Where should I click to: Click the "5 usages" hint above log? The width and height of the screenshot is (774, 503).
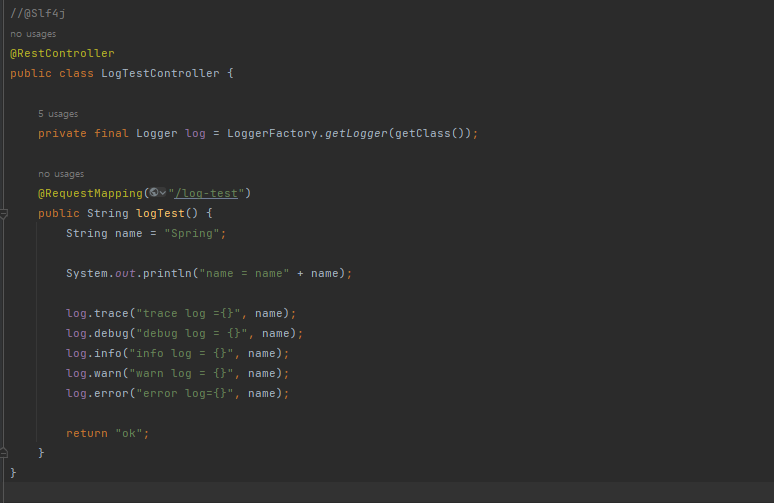(x=58, y=114)
